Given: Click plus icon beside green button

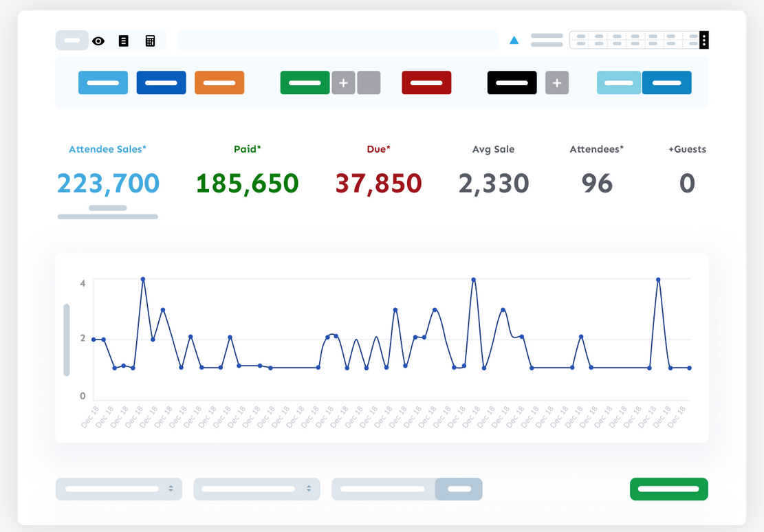Looking at the screenshot, I should pos(343,83).
